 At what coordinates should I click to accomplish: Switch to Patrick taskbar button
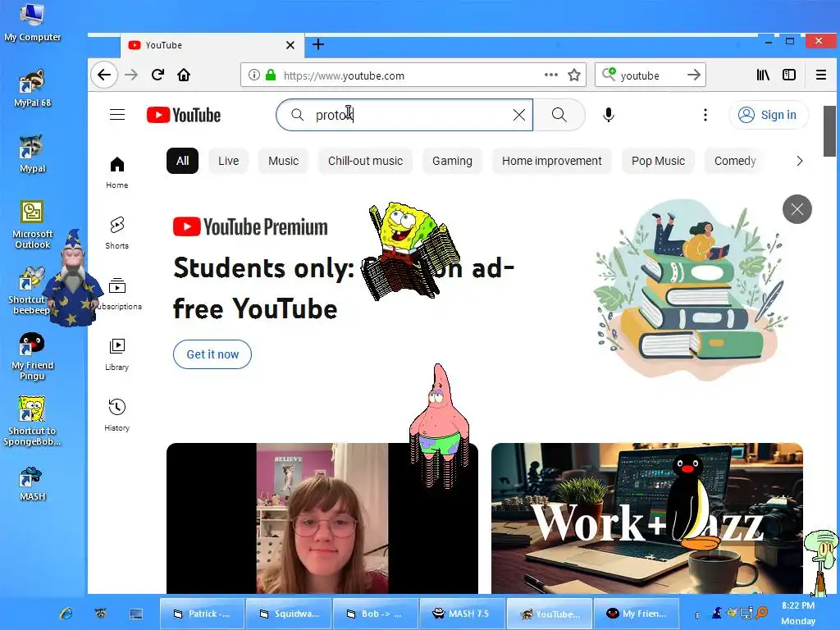pyautogui.click(x=202, y=614)
